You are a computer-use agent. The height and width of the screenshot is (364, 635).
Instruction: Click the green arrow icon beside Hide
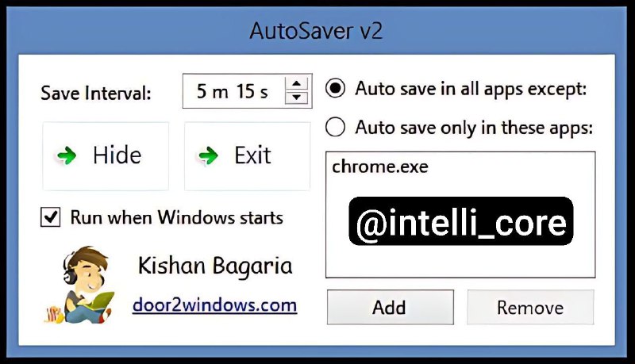pyautogui.click(x=67, y=155)
